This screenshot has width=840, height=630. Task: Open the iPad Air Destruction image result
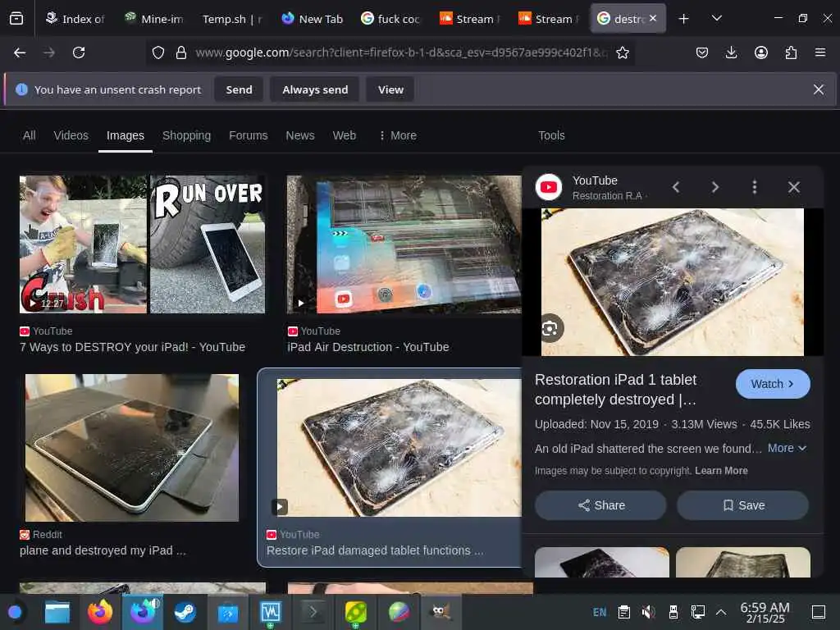[404, 244]
